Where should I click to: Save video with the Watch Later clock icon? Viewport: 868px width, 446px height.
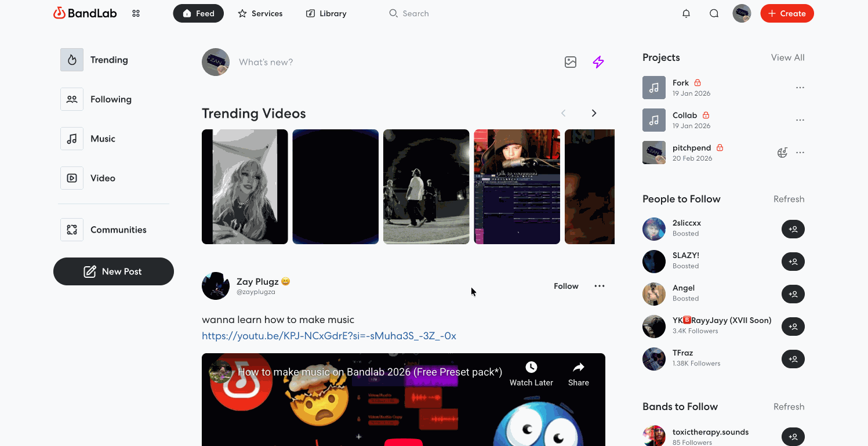[531, 368]
